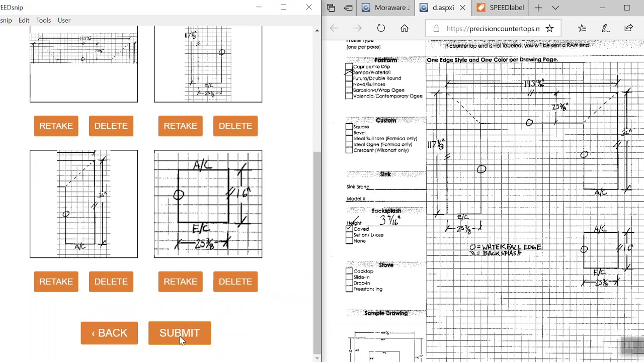Check the Square custom edge box
Screen dimensions: 644x362
[349, 127]
